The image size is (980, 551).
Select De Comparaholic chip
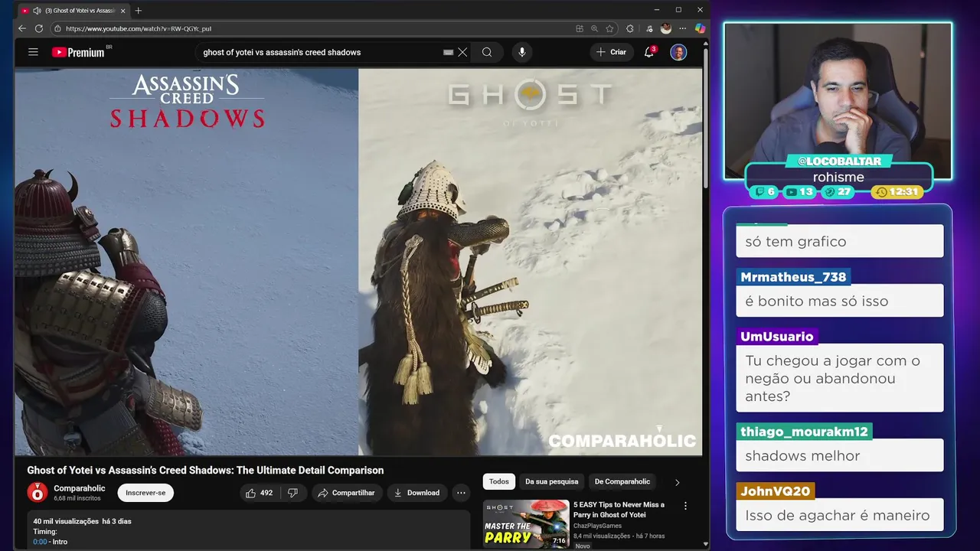pyautogui.click(x=622, y=481)
